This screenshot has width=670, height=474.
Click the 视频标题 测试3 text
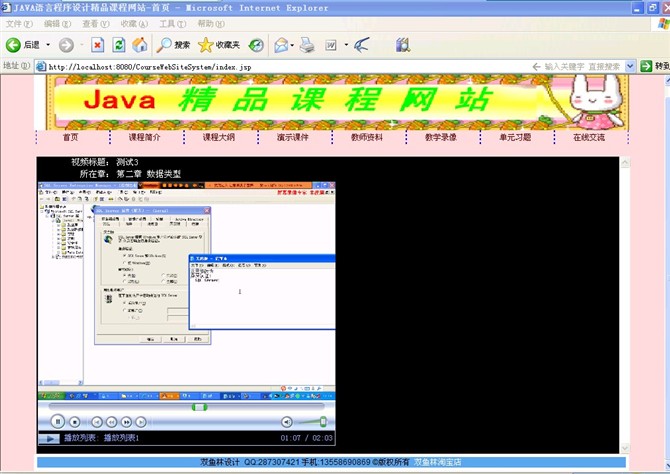point(105,162)
